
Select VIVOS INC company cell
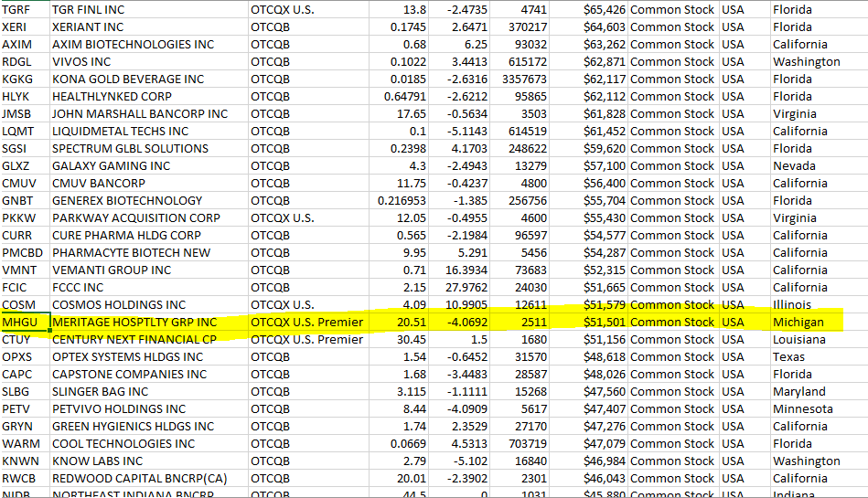149,61
